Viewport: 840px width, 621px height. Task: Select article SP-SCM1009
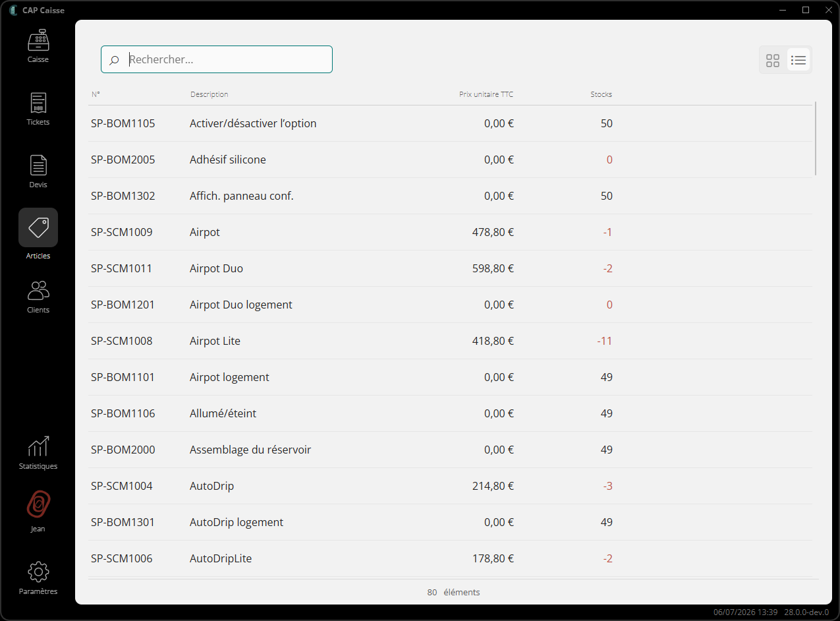tap(122, 232)
